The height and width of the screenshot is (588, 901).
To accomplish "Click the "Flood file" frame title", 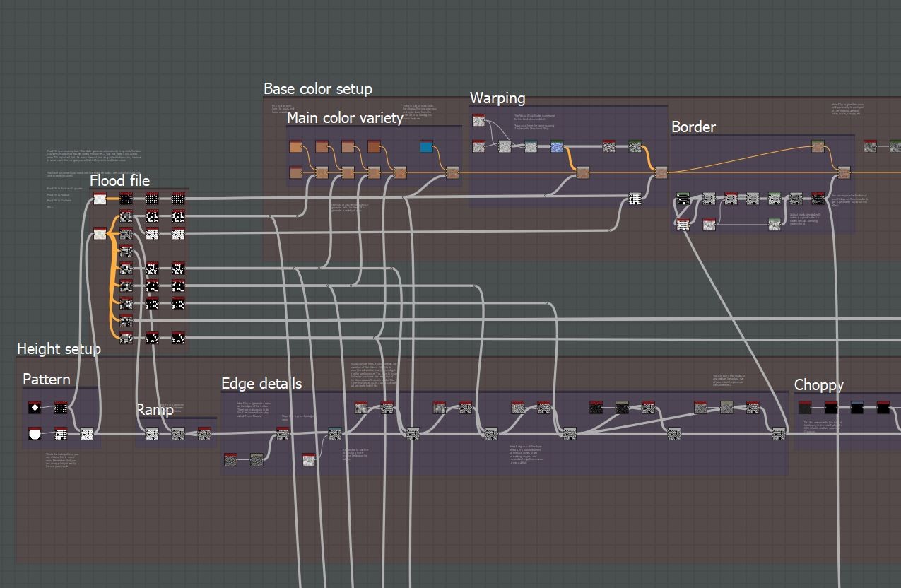I will 119,181.
